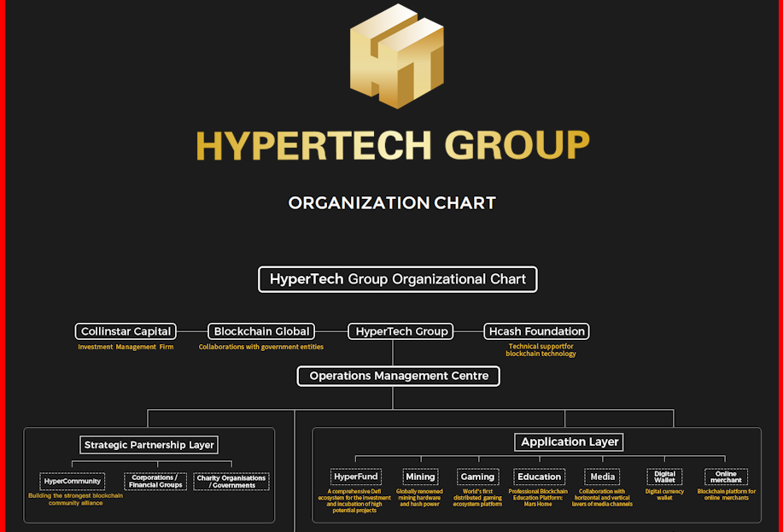Click the HYPERTECH GROUP gold title

pyautogui.click(x=392, y=146)
